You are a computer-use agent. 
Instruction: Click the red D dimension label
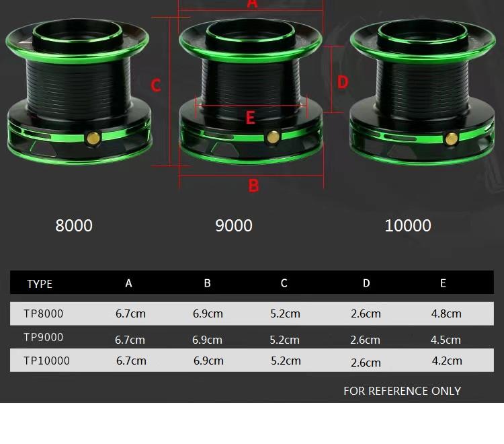pos(343,82)
